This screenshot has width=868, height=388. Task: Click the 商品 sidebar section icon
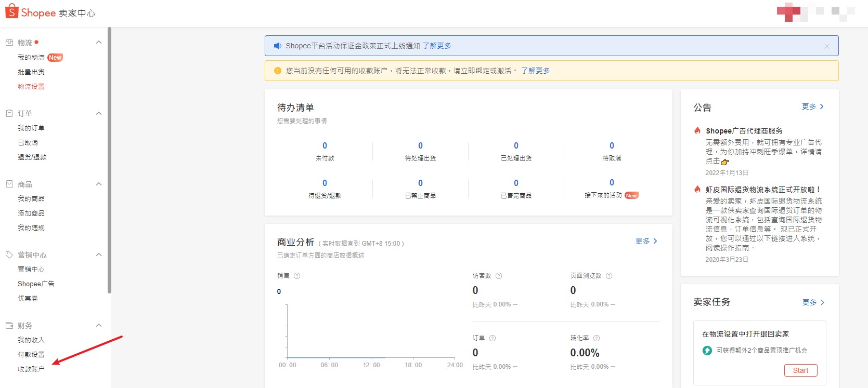tap(9, 184)
